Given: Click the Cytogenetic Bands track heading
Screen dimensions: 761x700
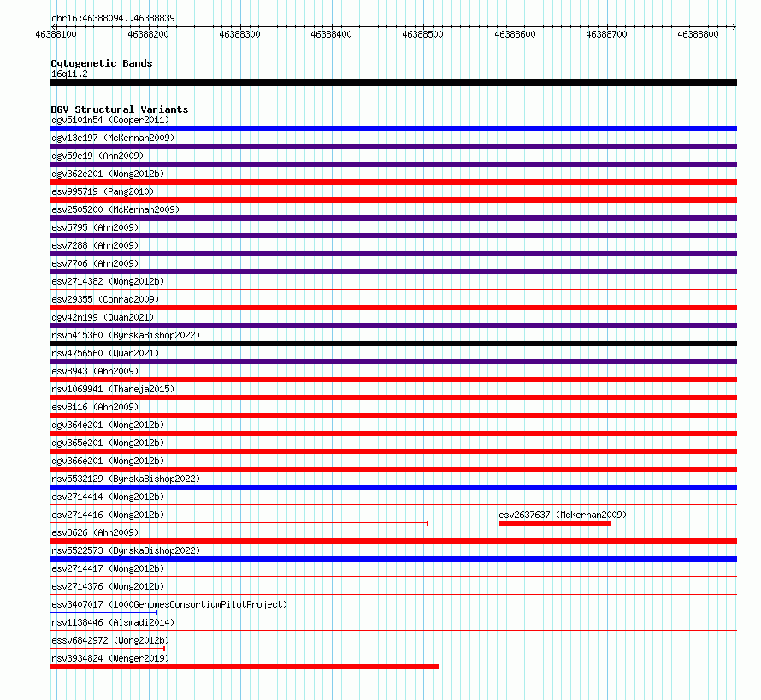Looking at the screenshot, I should point(102,63).
